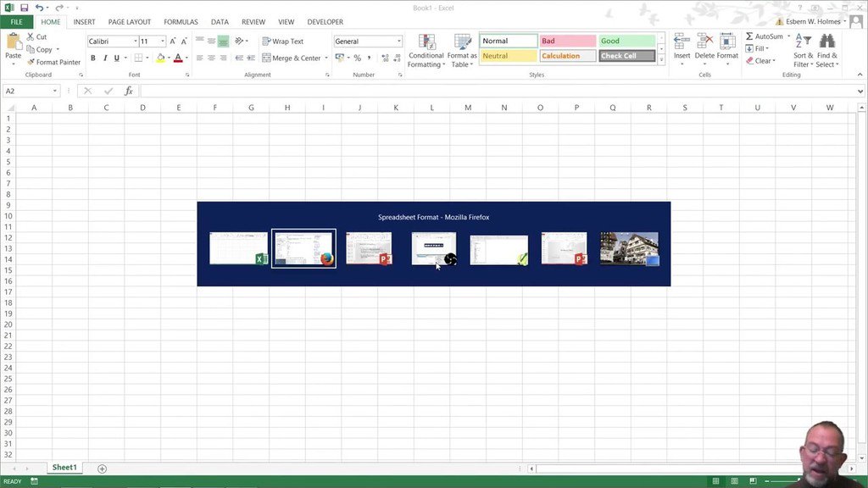Apply the red font color A

point(178,58)
